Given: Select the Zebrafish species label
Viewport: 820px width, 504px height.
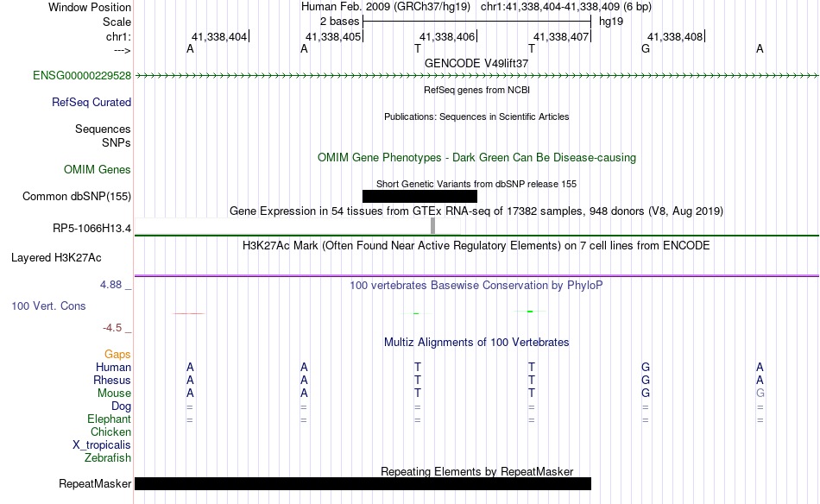Looking at the screenshot, I should coord(108,458).
